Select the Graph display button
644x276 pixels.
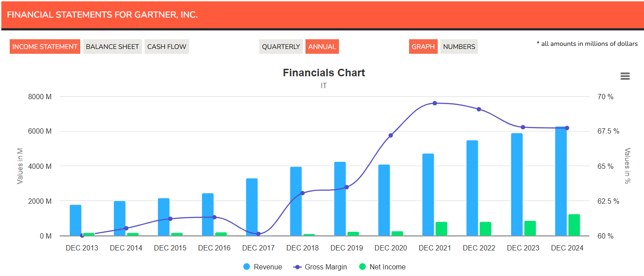tap(423, 47)
